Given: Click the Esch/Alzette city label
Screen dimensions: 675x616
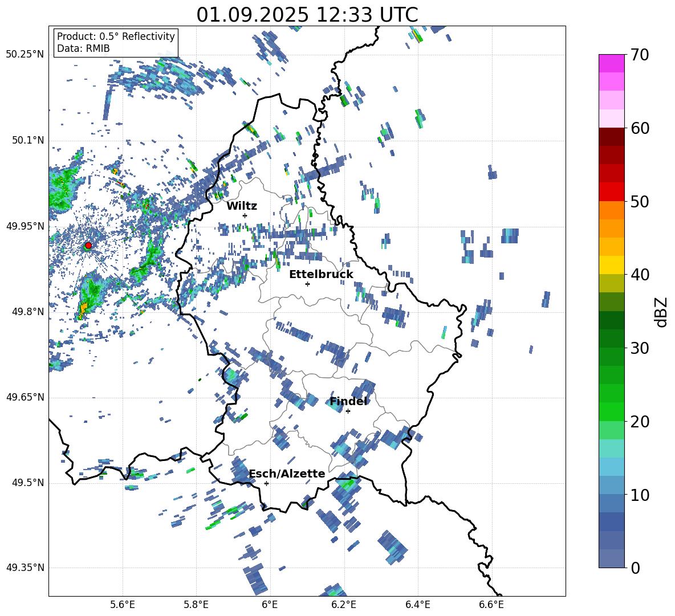Looking at the screenshot, I should (287, 474).
